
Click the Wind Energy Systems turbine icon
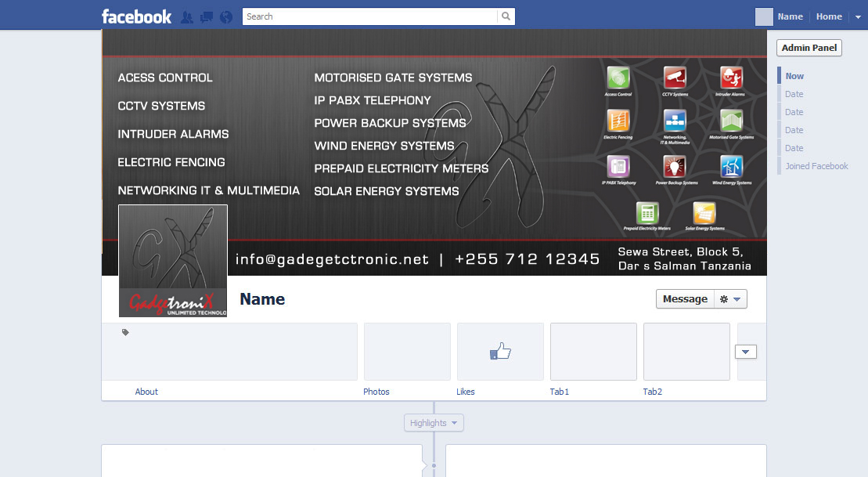[x=731, y=166]
